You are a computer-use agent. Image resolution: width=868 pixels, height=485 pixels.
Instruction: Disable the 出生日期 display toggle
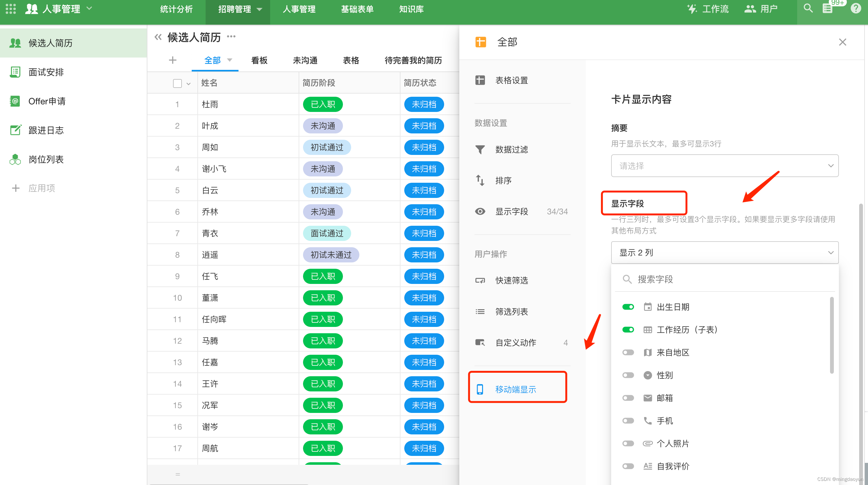click(628, 307)
